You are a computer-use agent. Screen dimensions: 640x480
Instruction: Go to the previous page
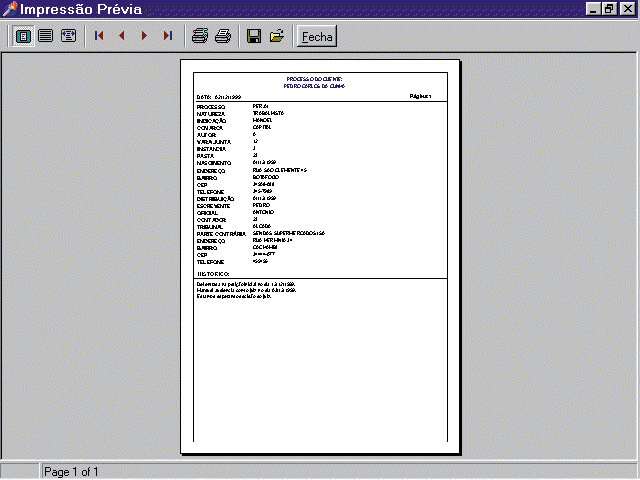tap(122, 36)
